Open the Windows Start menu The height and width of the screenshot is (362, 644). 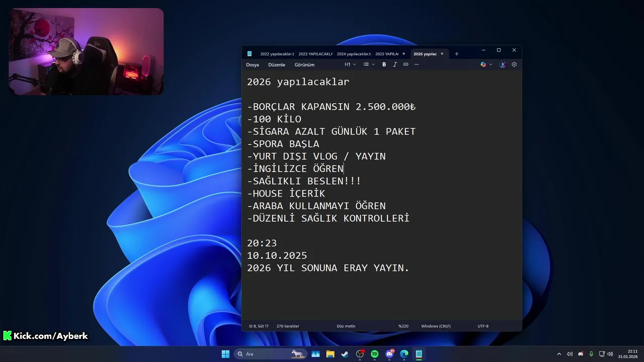225,354
